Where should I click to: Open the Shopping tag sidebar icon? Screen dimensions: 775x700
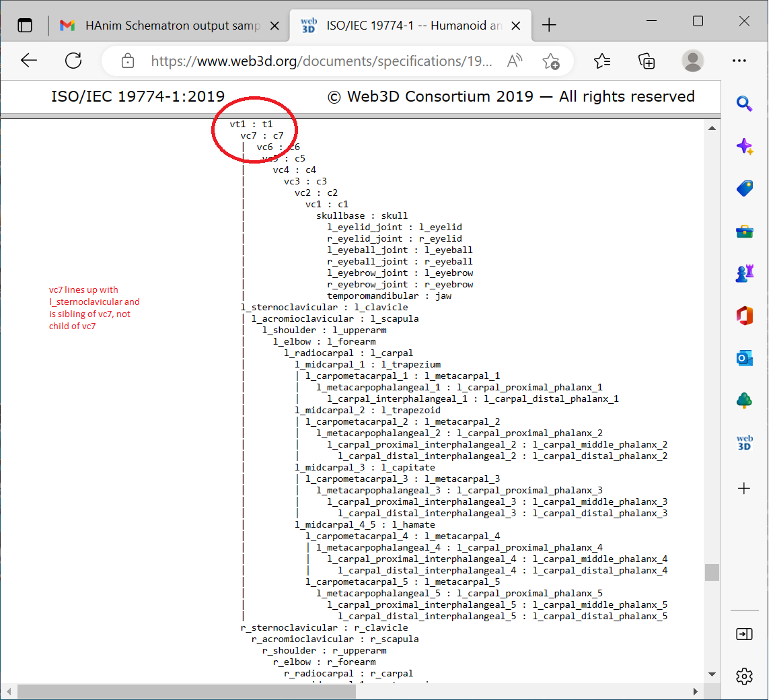point(744,188)
